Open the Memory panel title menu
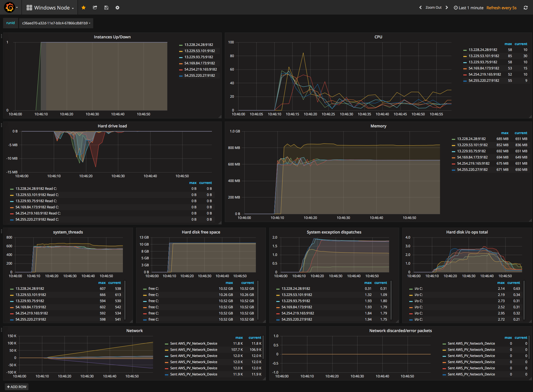This screenshot has height=392, width=533. tap(378, 126)
